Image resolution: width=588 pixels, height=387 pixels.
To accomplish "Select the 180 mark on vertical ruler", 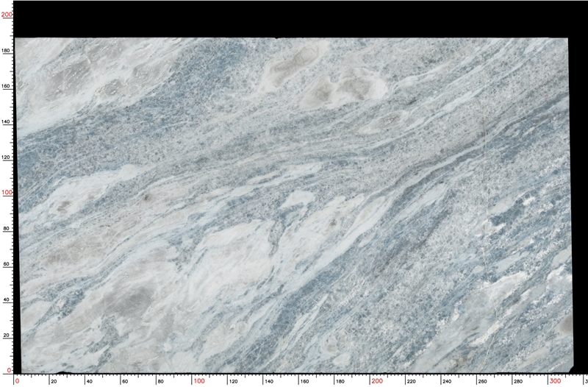I will [x=7, y=50].
